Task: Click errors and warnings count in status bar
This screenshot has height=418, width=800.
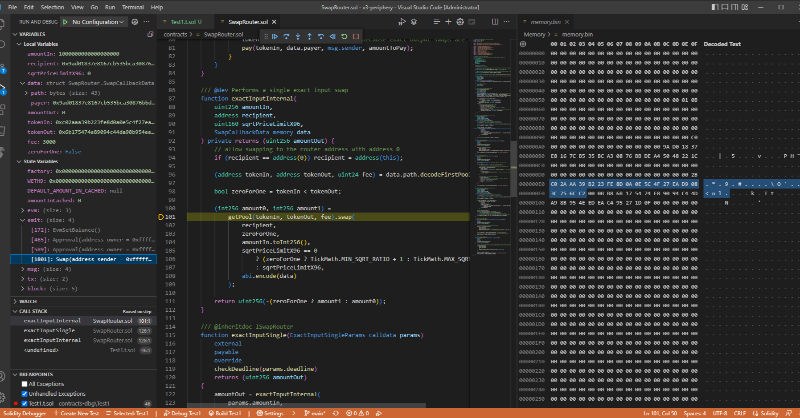Action: [x=357, y=413]
